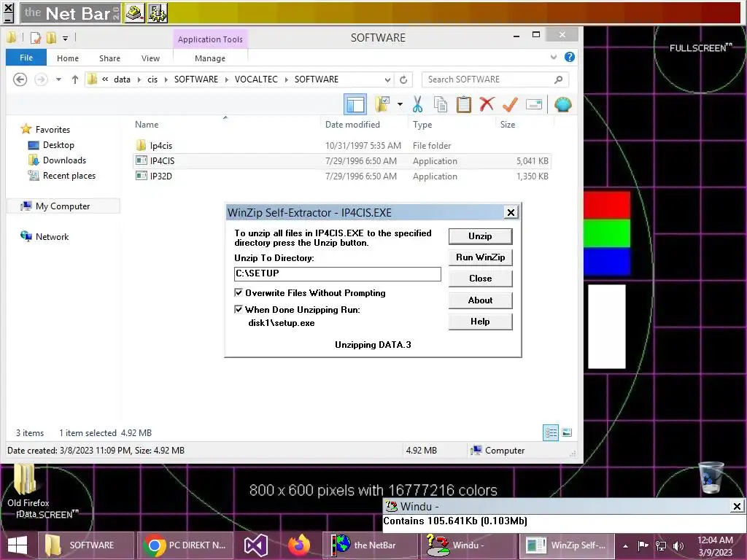The image size is (747, 560).
Task: Click the Help button in WinZip dialog
Action: click(x=480, y=322)
